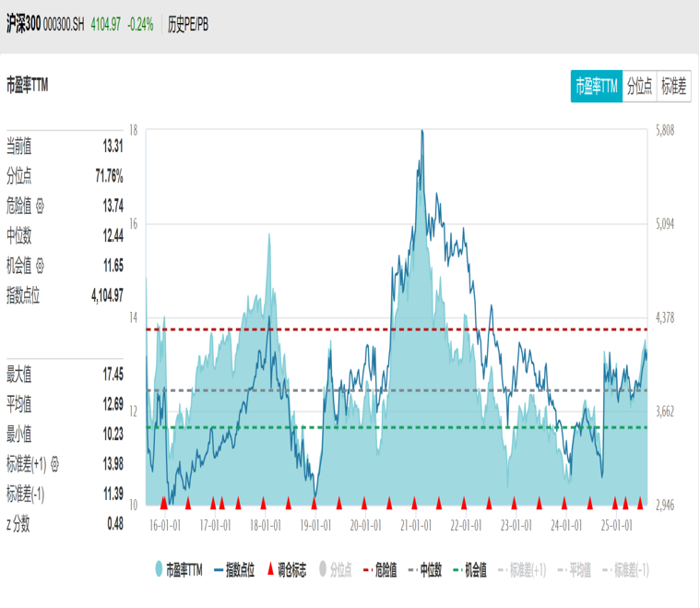Open the 历史PE/PB section in header

point(188,24)
